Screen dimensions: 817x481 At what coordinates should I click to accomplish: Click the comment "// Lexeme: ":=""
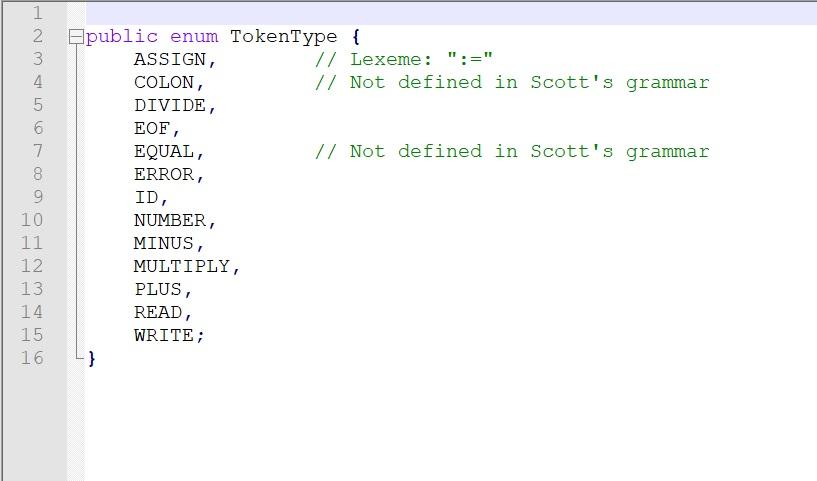click(x=404, y=59)
